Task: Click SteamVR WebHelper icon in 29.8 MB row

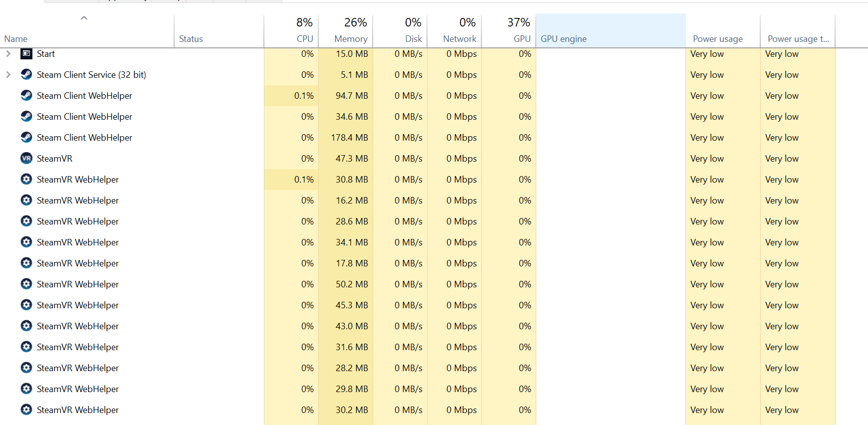Action: (x=26, y=389)
